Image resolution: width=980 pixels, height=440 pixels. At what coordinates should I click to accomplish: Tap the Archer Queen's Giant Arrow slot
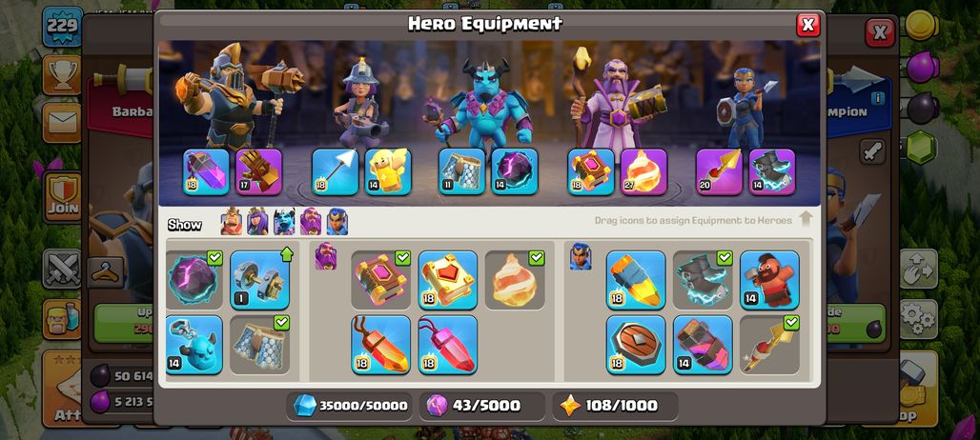point(335,171)
